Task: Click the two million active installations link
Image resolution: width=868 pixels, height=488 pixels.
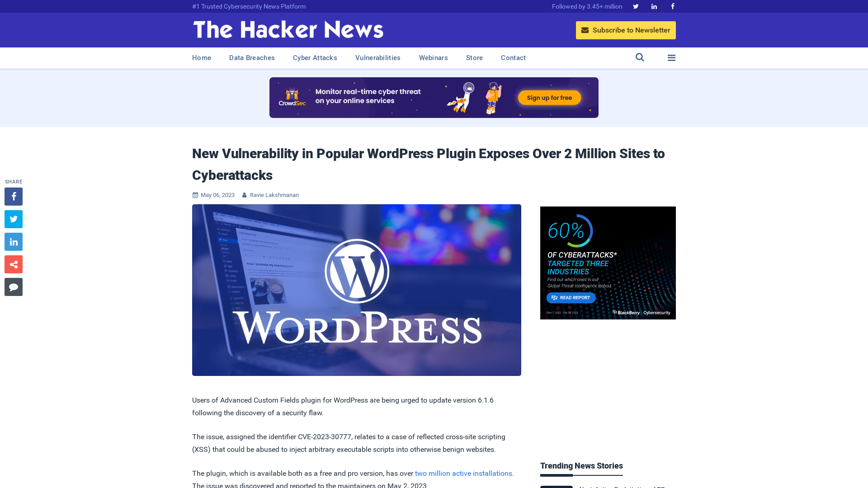Action: pyautogui.click(x=463, y=473)
